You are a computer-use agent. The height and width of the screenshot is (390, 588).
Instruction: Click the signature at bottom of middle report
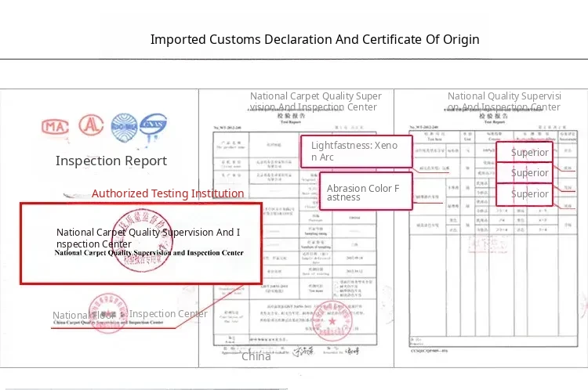(x=303, y=352)
